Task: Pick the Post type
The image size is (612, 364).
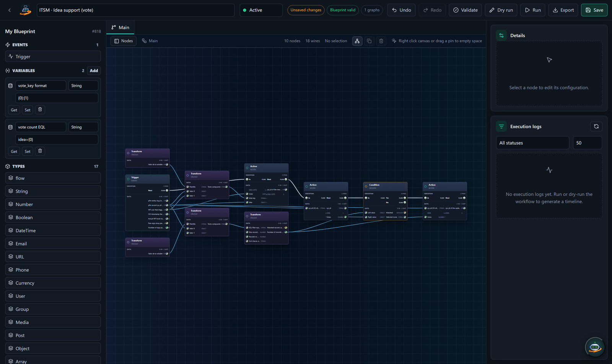Action: [x=53, y=335]
